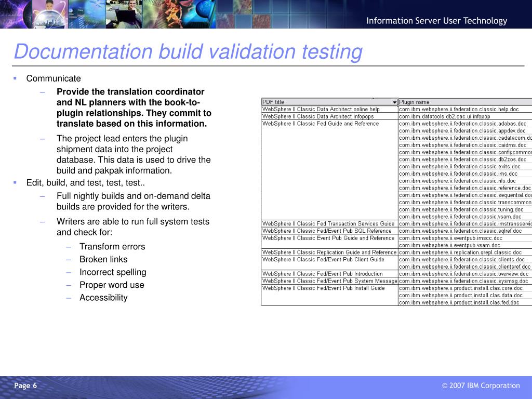Open the PDF title filter dropdown arrow

[x=394, y=102]
